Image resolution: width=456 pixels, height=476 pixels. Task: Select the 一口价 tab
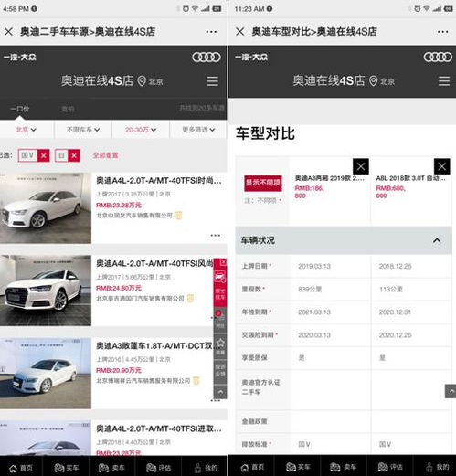click(x=20, y=109)
